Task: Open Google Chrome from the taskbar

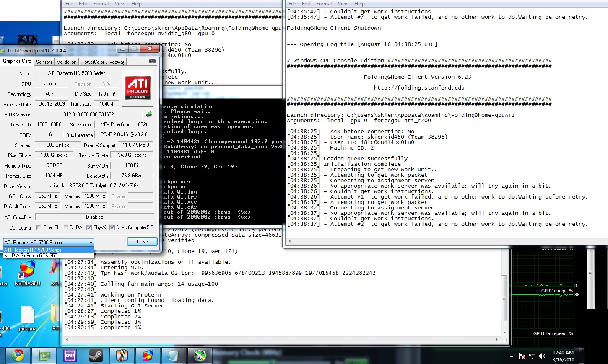Action: click(x=18, y=356)
